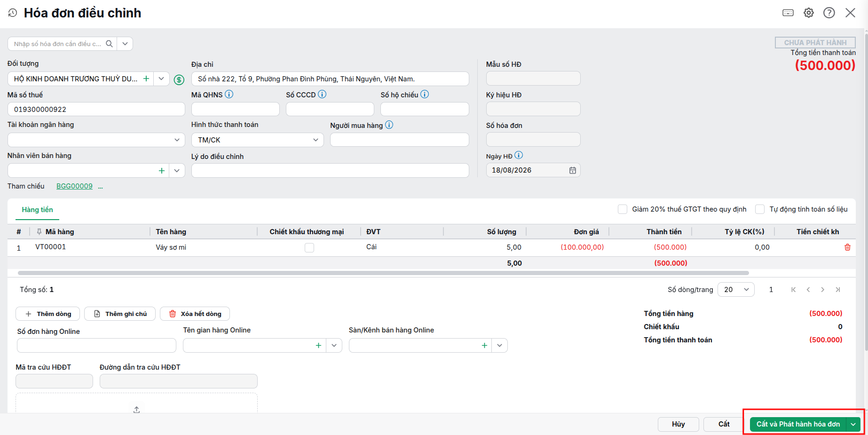The width and height of the screenshot is (868, 435).
Task: Open Số dòng/trang 20 dropdown
Action: coord(736,290)
